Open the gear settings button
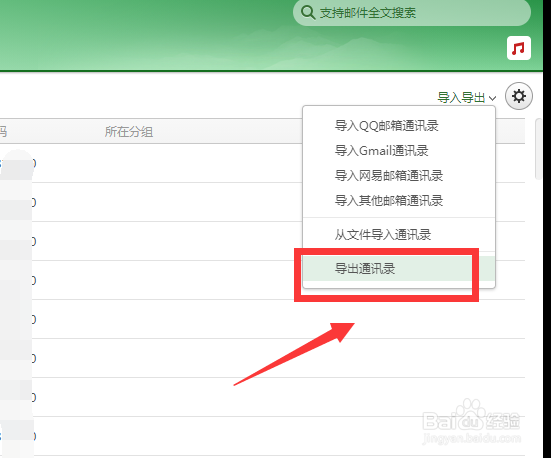The image size is (551, 458). click(519, 96)
